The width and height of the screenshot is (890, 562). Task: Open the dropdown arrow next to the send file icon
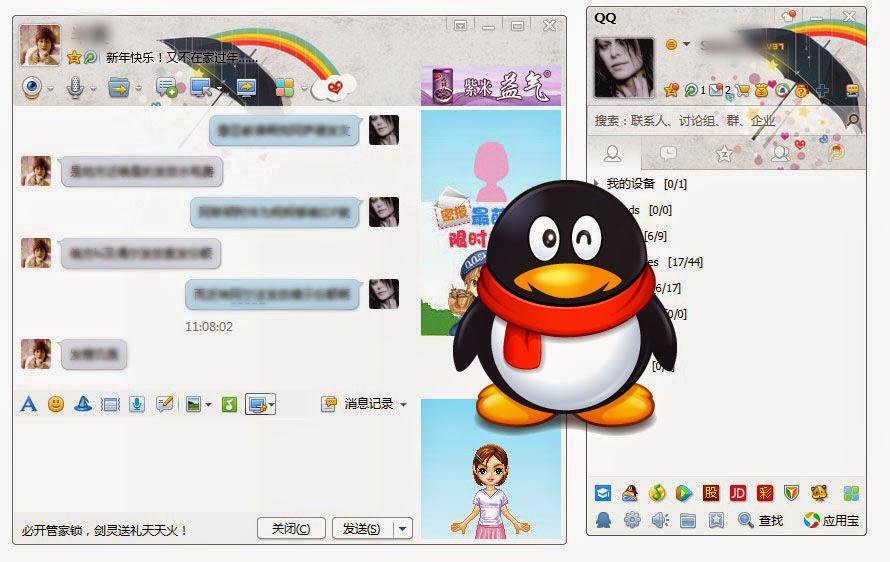138,89
